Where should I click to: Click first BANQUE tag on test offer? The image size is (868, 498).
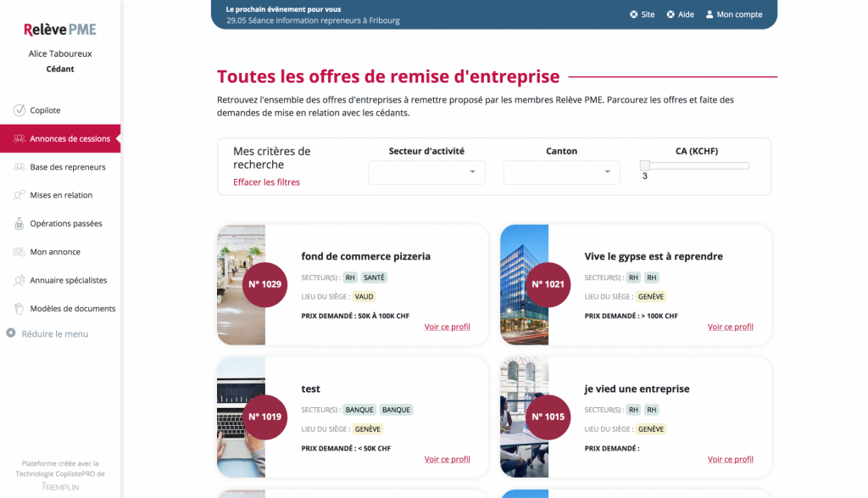tap(359, 410)
